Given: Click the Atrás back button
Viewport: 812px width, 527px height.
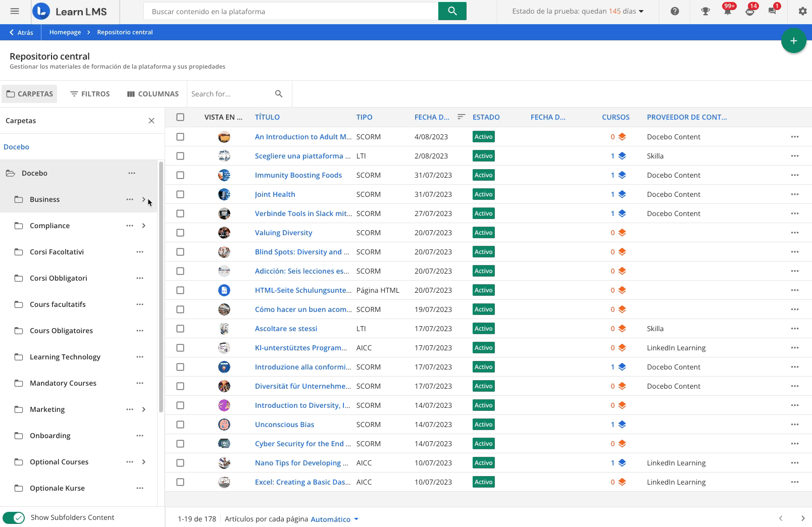Looking at the screenshot, I should pos(21,32).
